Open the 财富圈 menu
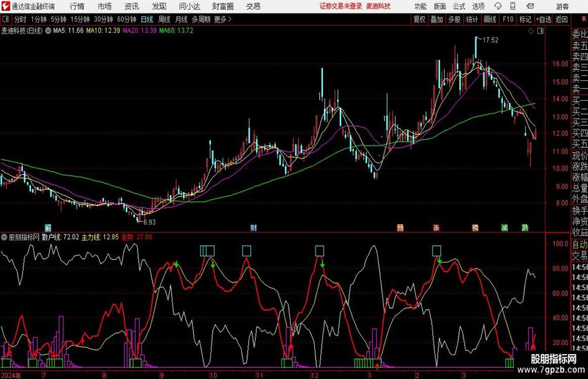This screenshot has height=379, width=588. tap(223, 6)
